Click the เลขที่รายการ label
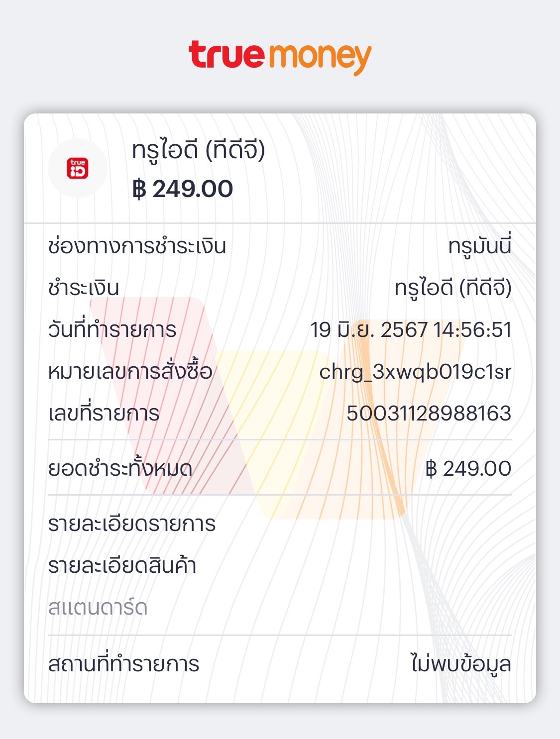560x739 pixels. pyautogui.click(x=104, y=413)
